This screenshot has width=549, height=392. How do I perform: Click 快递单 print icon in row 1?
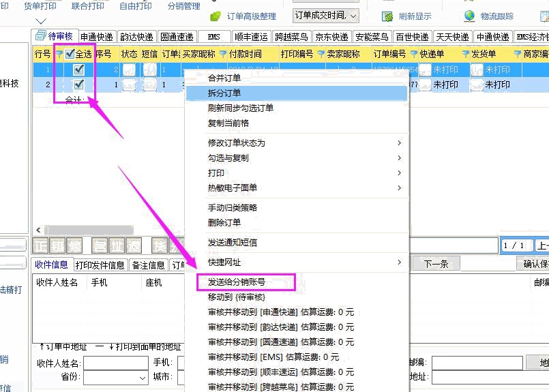coord(425,70)
